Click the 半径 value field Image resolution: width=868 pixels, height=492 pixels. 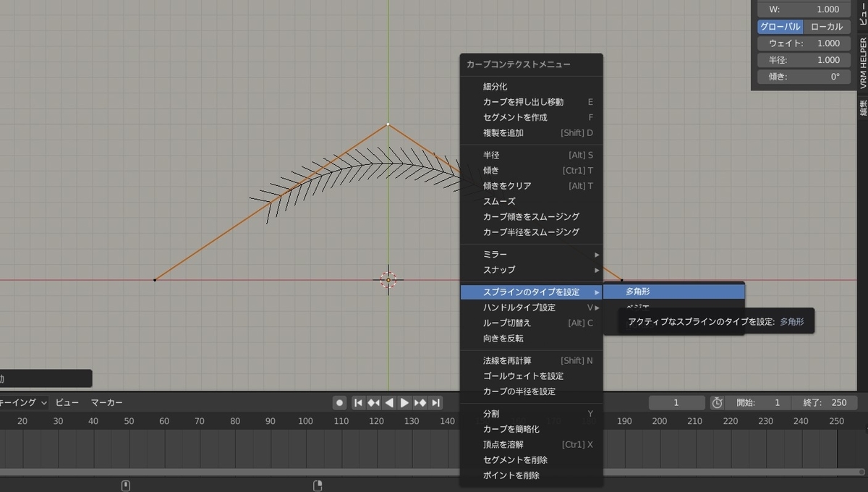[x=804, y=60]
